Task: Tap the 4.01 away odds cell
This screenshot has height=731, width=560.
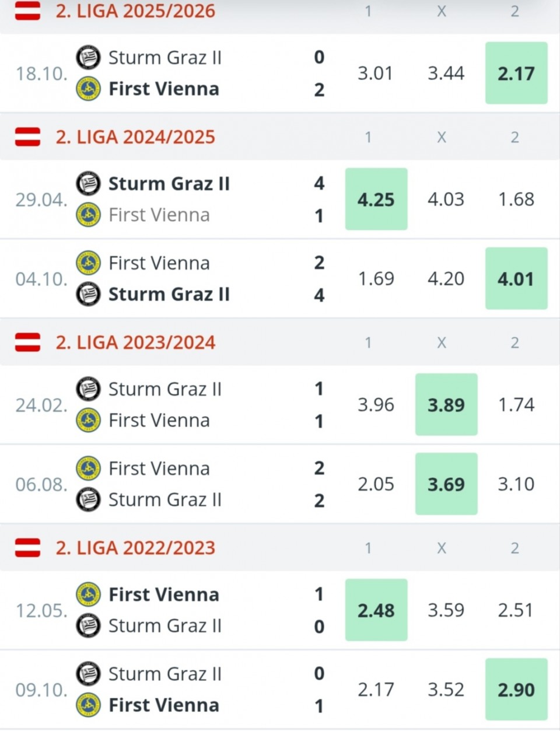Action: 516,279
